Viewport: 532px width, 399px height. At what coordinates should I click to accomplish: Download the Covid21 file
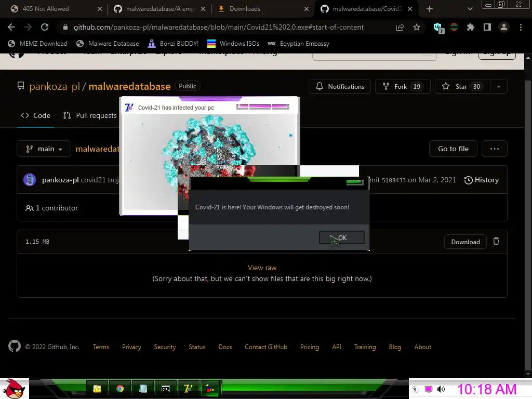click(x=465, y=242)
